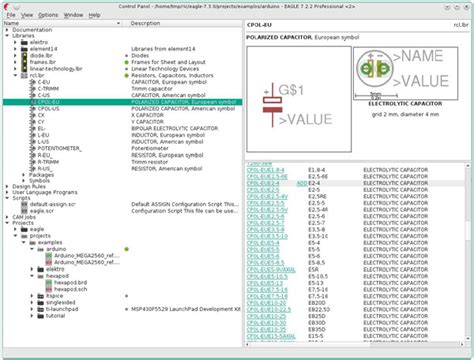Click the L-EU device icon

(x=33, y=135)
